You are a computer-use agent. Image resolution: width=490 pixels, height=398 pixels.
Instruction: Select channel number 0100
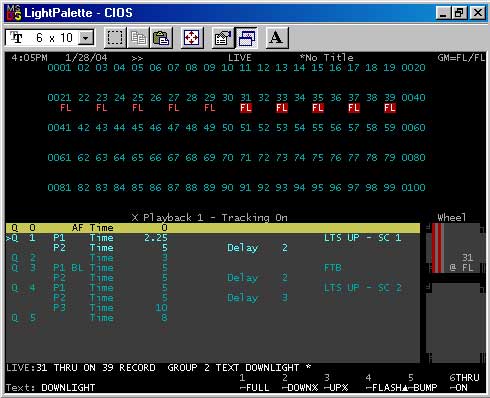413,188
